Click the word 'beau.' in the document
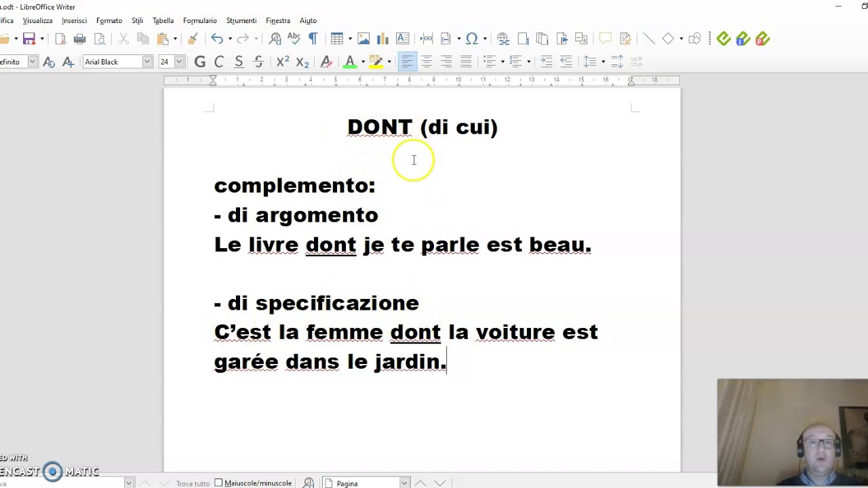This screenshot has width=868, height=488. pyautogui.click(x=560, y=244)
